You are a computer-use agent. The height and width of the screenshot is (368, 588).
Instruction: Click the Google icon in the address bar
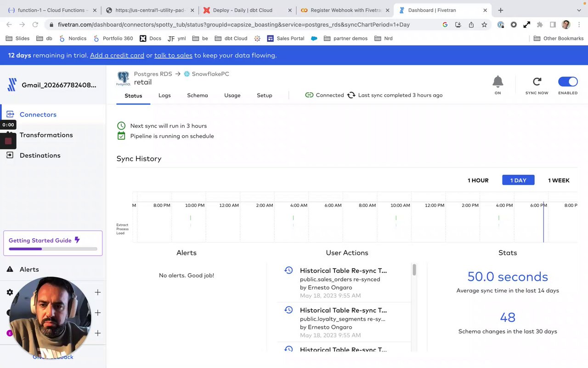pos(445,25)
